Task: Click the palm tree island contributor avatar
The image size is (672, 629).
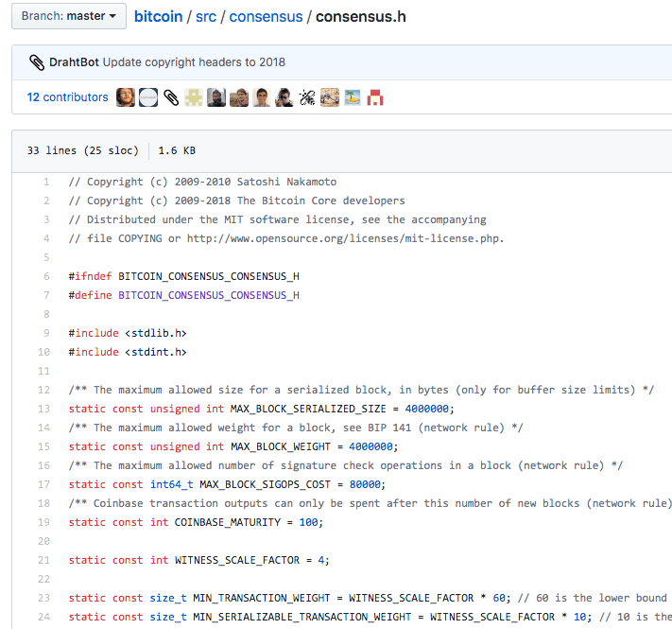Action: tap(353, 97)
